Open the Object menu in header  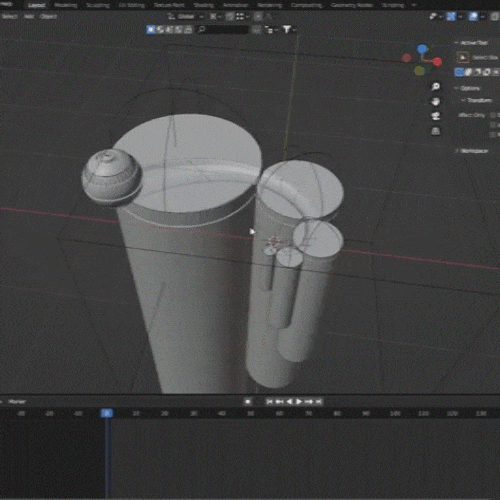[x=48, y=16]
